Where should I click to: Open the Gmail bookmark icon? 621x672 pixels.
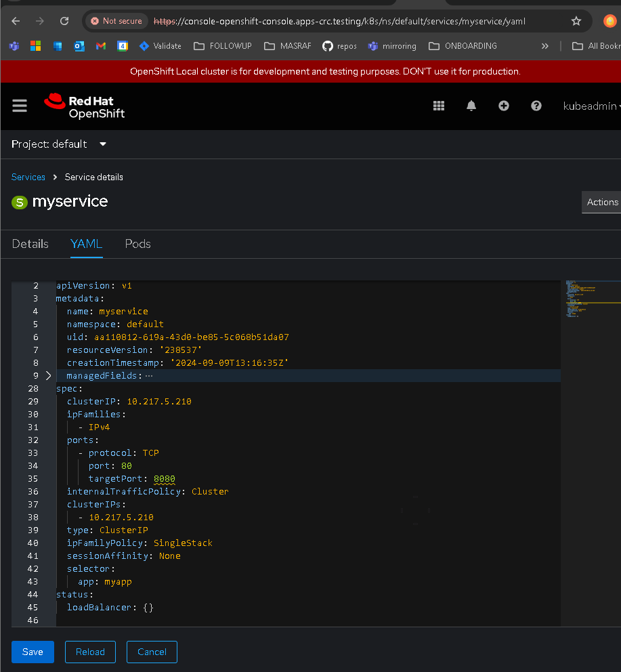point(101,46)
